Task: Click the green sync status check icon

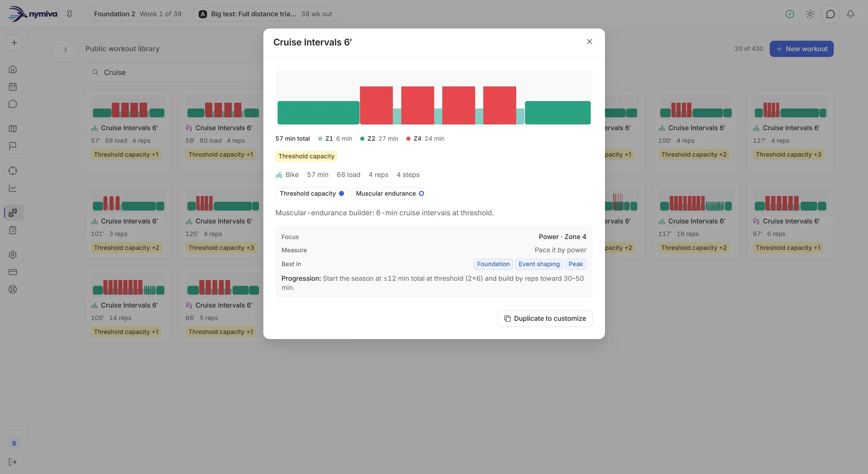Action: click(790, 14)
